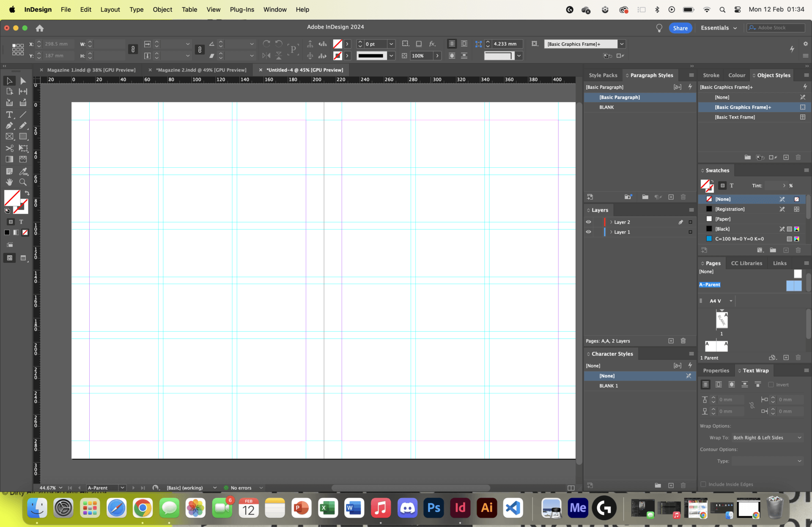812x527 pixels.
Task: Click the horizontal scrollbar below the canvas
Action: pos(410,488)
